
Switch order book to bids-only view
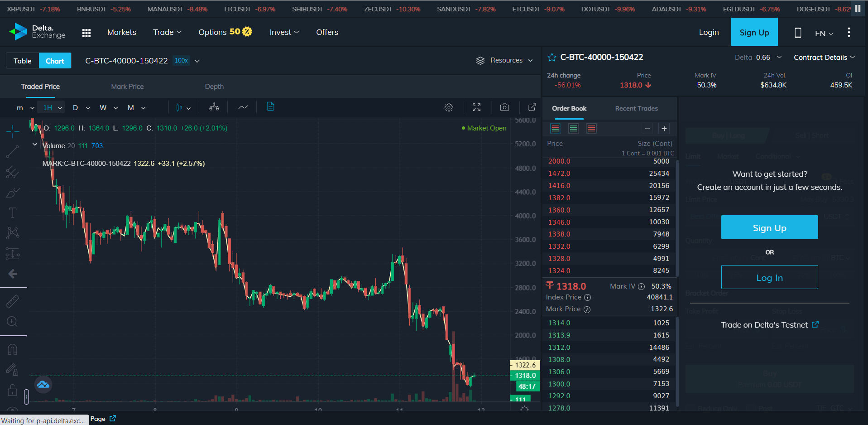[x=573, y=128]
